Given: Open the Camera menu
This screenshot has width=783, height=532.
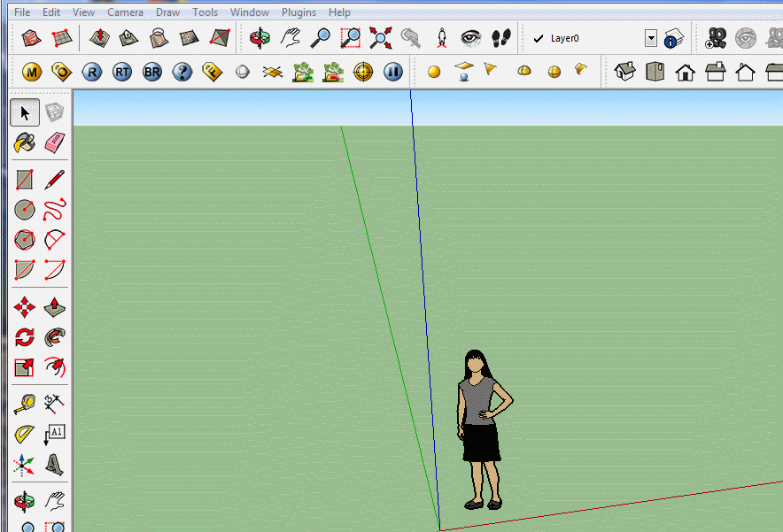Looking at the screenshot, I should [x=125, y=12].
